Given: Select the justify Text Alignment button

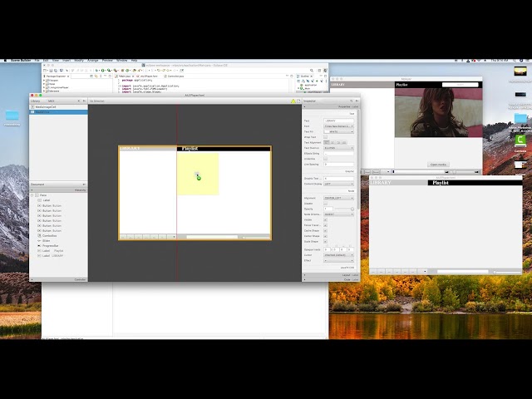Looking at the screenshot, I should pos(343,142).
